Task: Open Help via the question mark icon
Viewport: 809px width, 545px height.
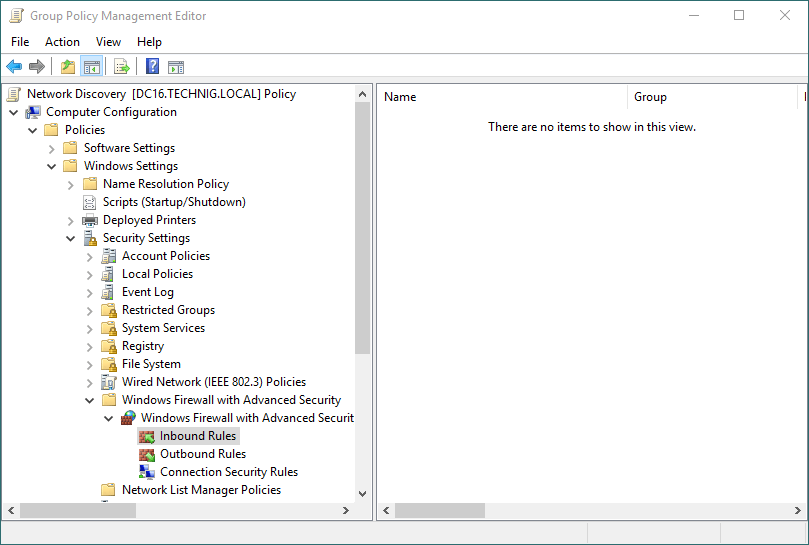Action: pos(152,67)
